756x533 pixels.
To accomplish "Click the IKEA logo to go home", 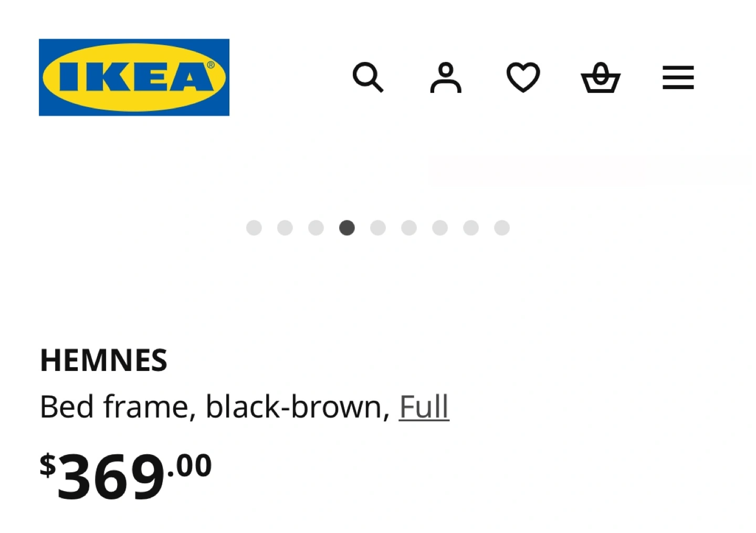I will pyautogui.click(x=134, y=77).
